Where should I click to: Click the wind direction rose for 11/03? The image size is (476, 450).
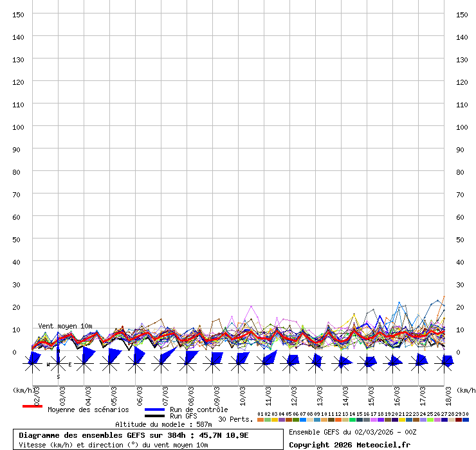click(x=264, y=363)
